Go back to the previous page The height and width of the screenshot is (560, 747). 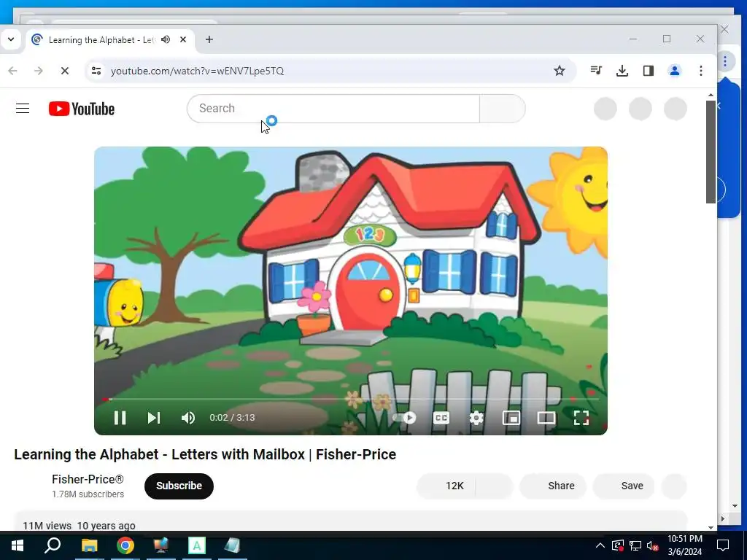coord(13,71)
